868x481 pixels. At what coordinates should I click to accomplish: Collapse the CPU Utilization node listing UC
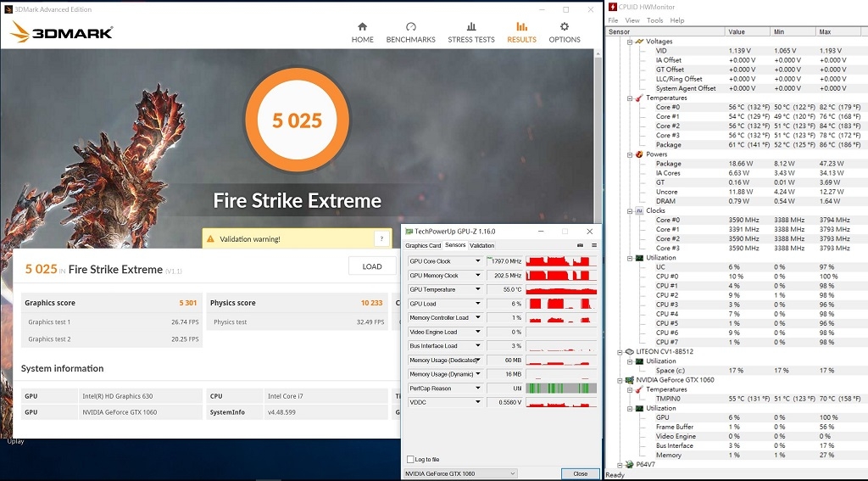630,258
